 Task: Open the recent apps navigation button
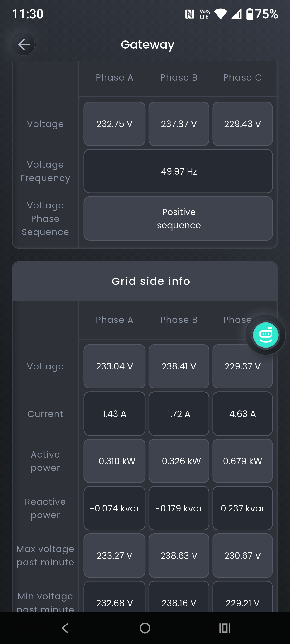tap(225, 628)
